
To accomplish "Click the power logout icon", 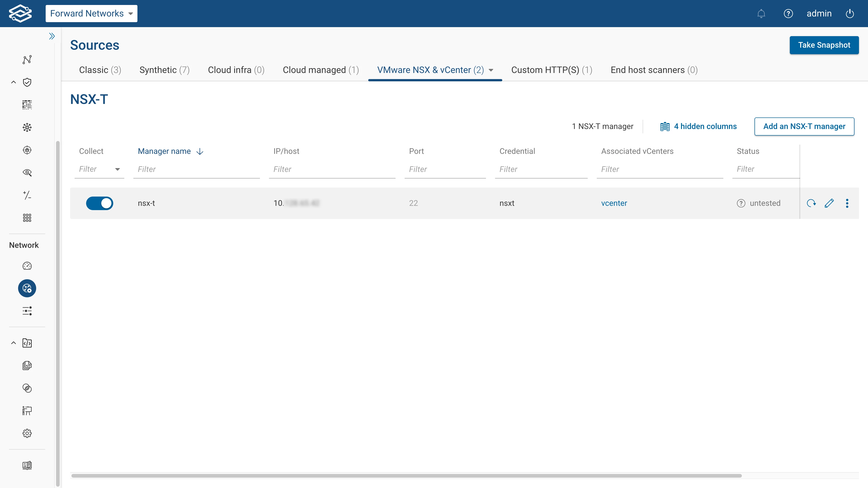I will click(x=850, y=14).
